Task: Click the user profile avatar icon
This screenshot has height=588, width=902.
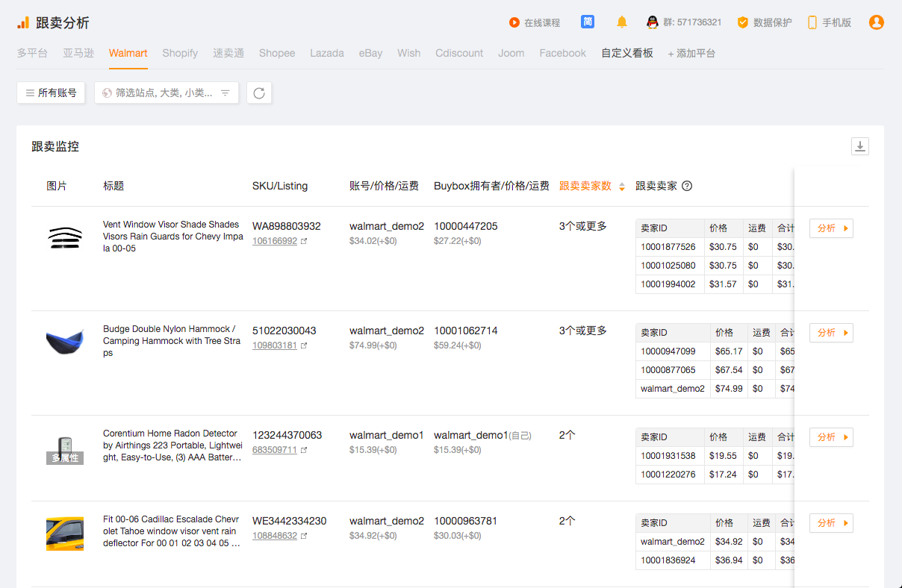Action: [x=876, y=22]
